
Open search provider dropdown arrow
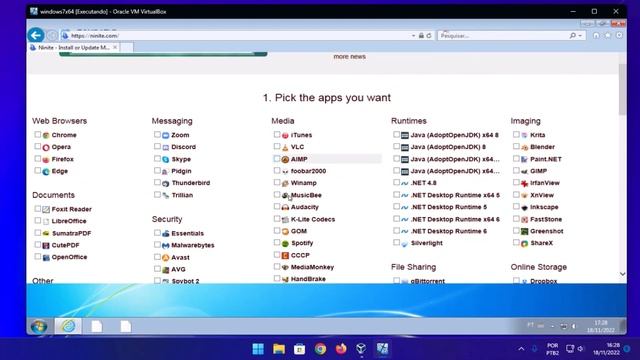(x=580, y=36)
